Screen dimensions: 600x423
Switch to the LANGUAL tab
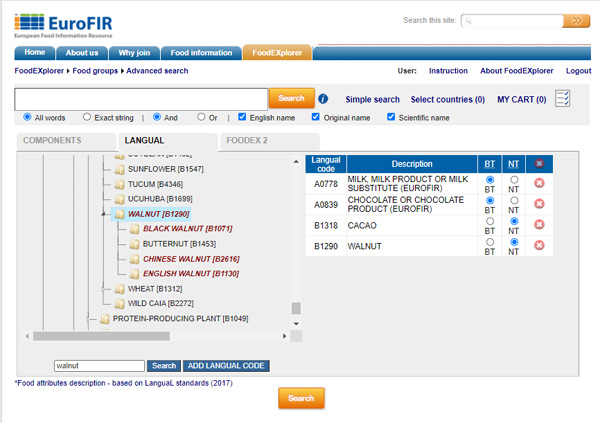pos(168,140)
